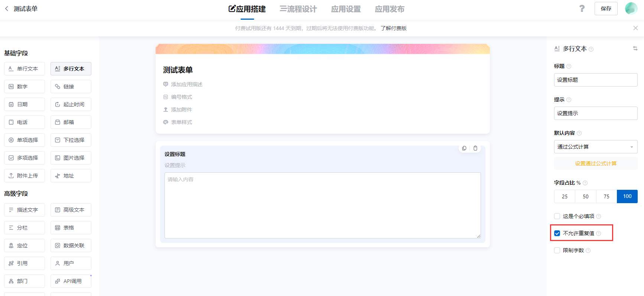This screenshot has height=296, width=644.
Task: Click the 标题 input field
Action: tap(595, 80)
